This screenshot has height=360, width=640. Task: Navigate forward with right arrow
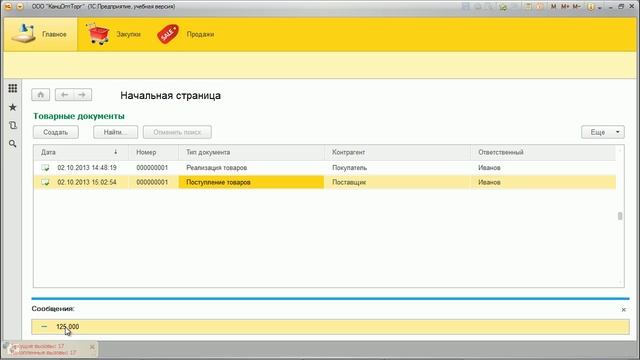pyautogui.click(x=82, y=95)
